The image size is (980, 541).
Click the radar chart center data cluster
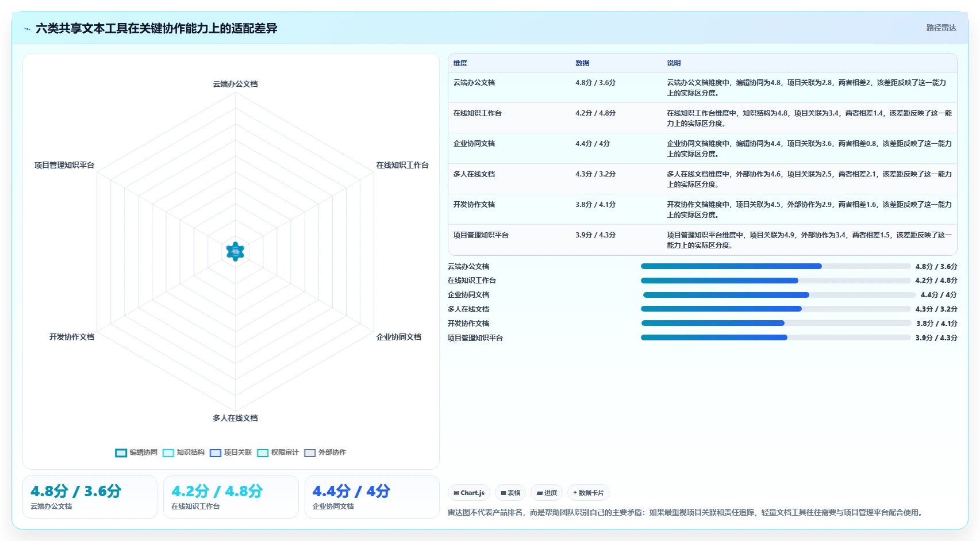(235, 251)
